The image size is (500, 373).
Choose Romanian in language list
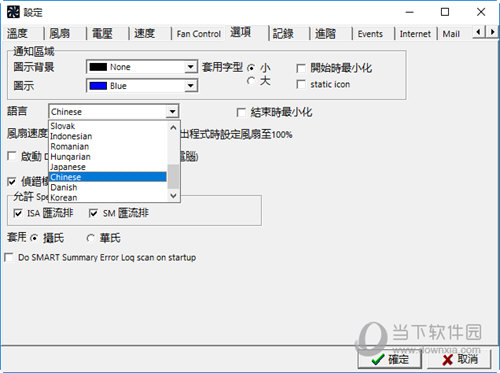pyautogui.click(x=108, y=146)
